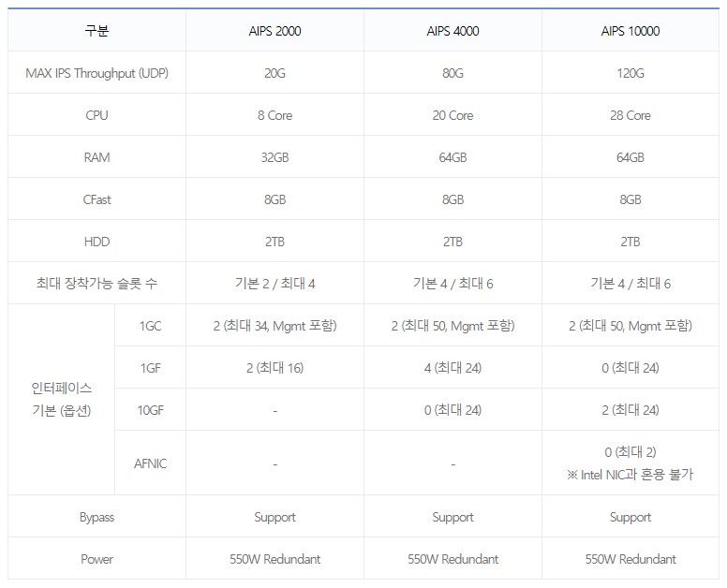Click the 1GC interface label
Image resolution: width=727 pixels, height=588 pixels.
150,326
